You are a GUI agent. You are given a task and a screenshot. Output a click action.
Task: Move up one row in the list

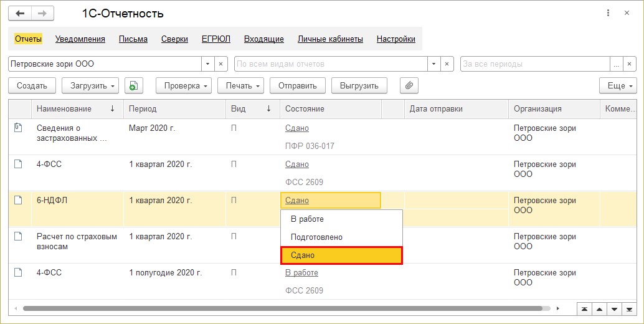coord(599,309)
